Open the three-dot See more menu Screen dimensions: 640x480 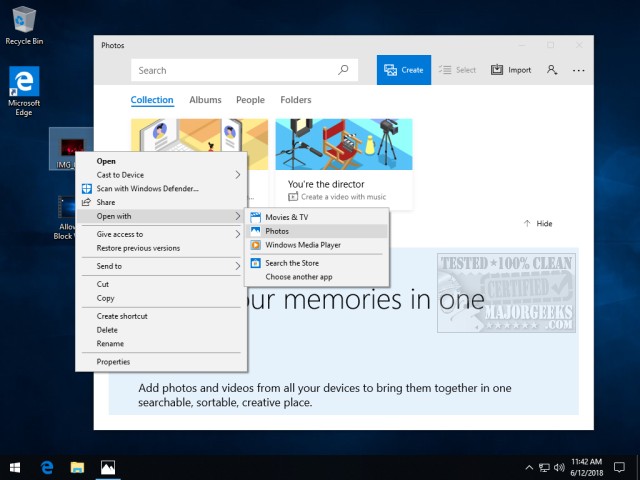(578, 70)
